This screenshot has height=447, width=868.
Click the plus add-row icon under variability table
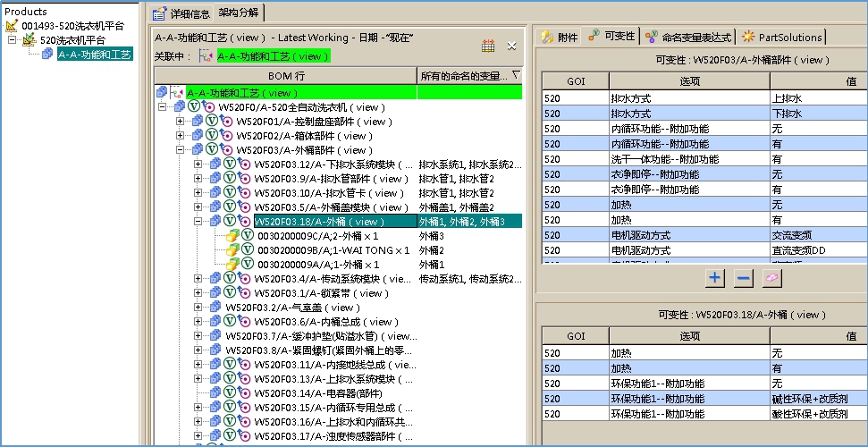[715, 278]
